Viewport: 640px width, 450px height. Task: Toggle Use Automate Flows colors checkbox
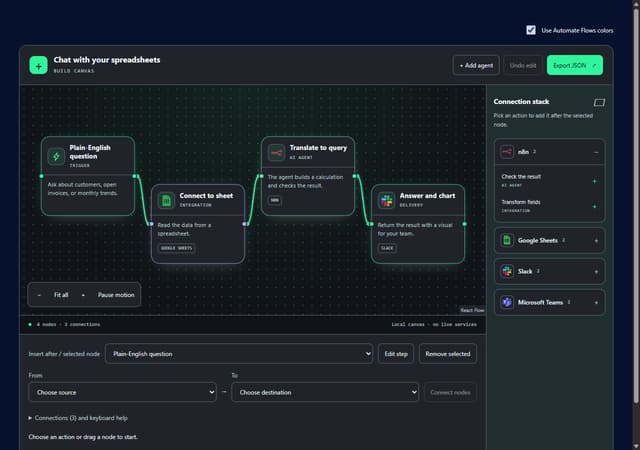pyautogui.click(x=531, y=30)
